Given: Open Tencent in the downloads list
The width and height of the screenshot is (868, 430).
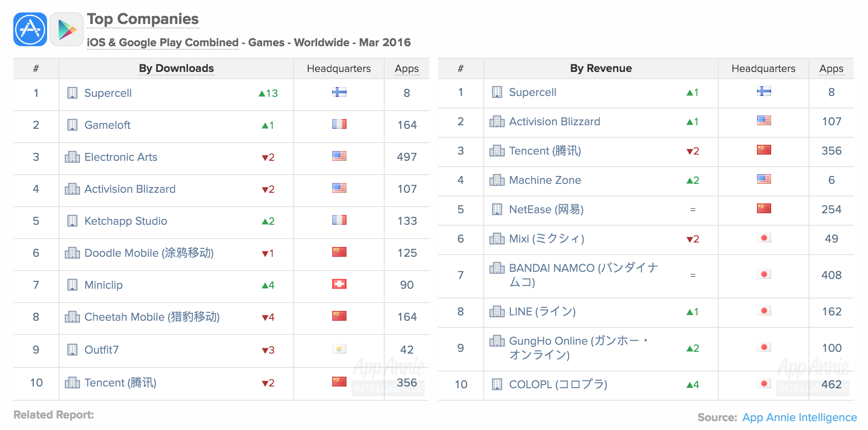Looking at the screenshot, I should pos(120,383).
